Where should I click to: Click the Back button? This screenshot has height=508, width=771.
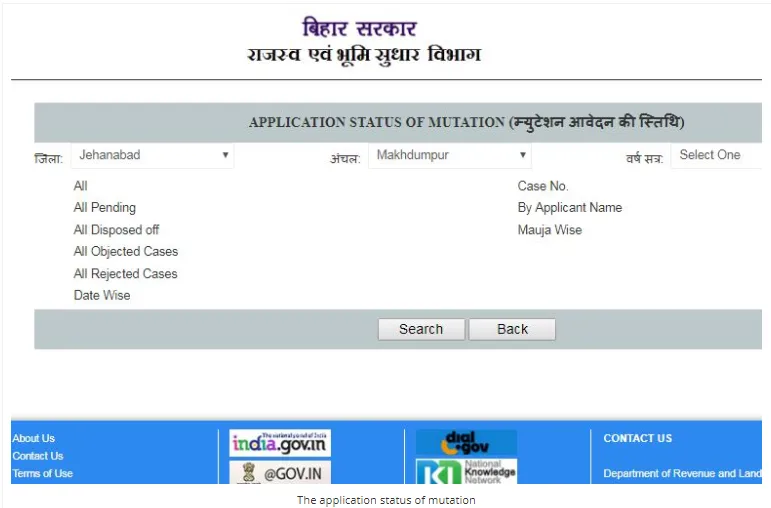point(512,330)
